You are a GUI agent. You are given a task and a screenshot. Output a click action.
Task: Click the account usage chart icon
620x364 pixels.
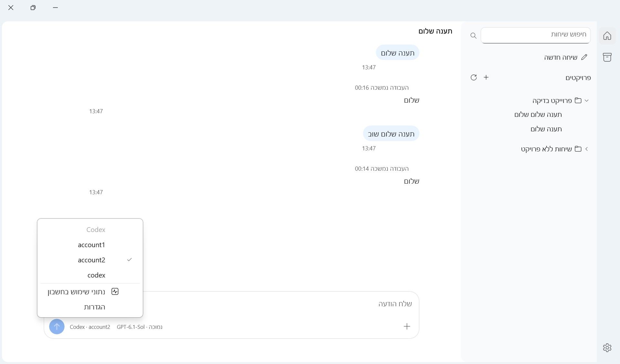pos(115,291)
